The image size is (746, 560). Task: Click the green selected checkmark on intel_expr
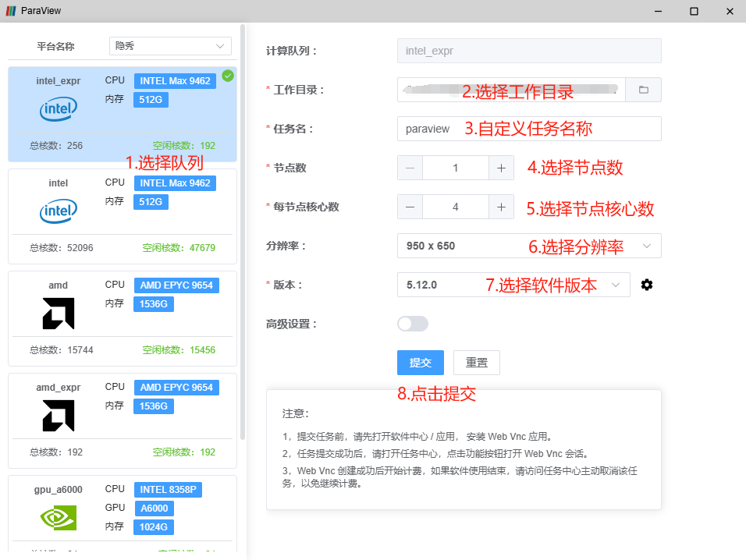point(228,76)
